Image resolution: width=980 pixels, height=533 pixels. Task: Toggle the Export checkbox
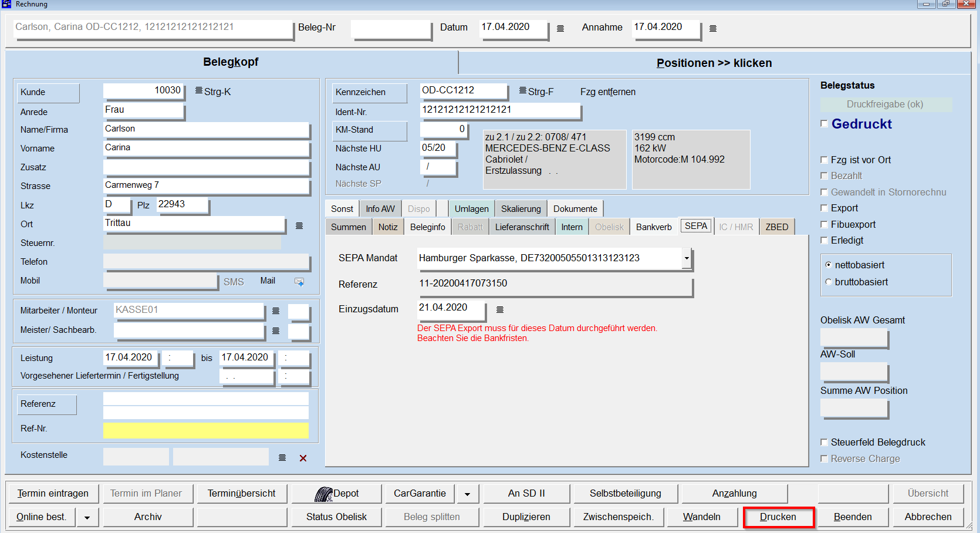(x=824, y=208)
